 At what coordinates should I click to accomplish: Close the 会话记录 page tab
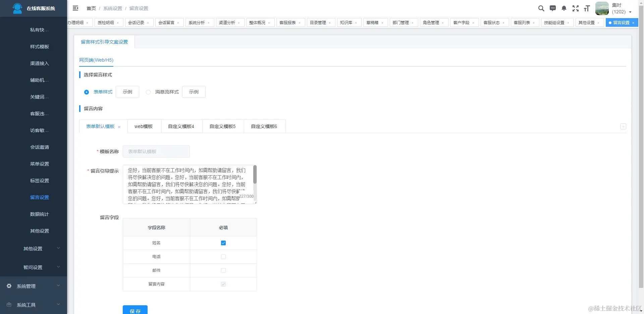point(148,23)
